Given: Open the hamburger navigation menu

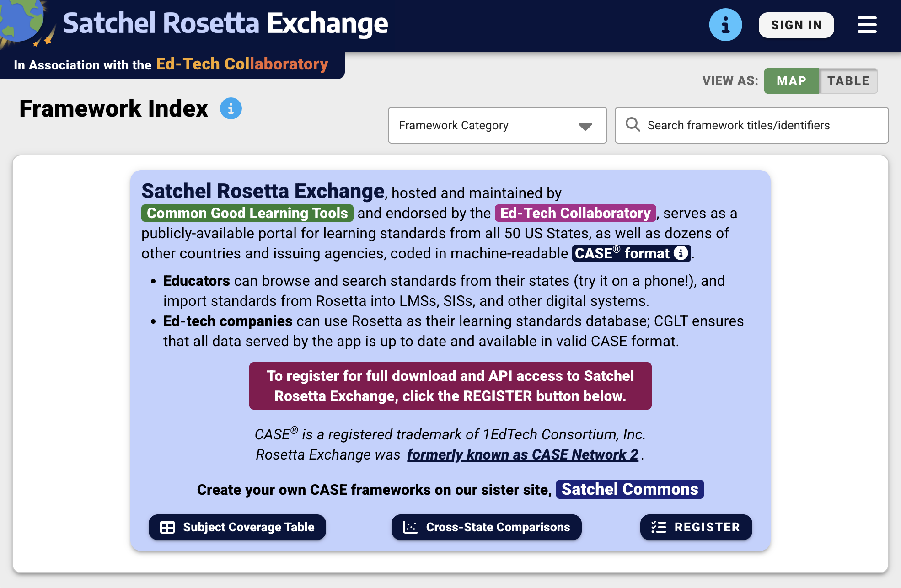Looking at the screenshot, I should 867,25.
